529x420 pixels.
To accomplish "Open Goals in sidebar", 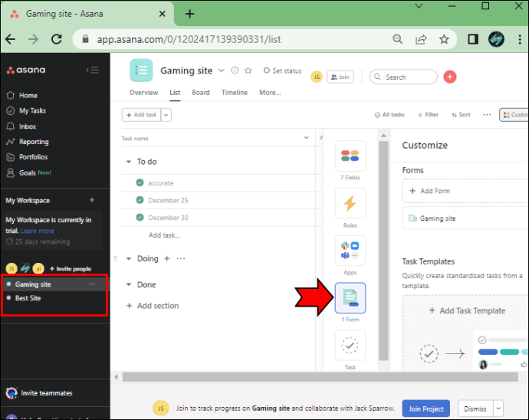I will tap(29, 172).
